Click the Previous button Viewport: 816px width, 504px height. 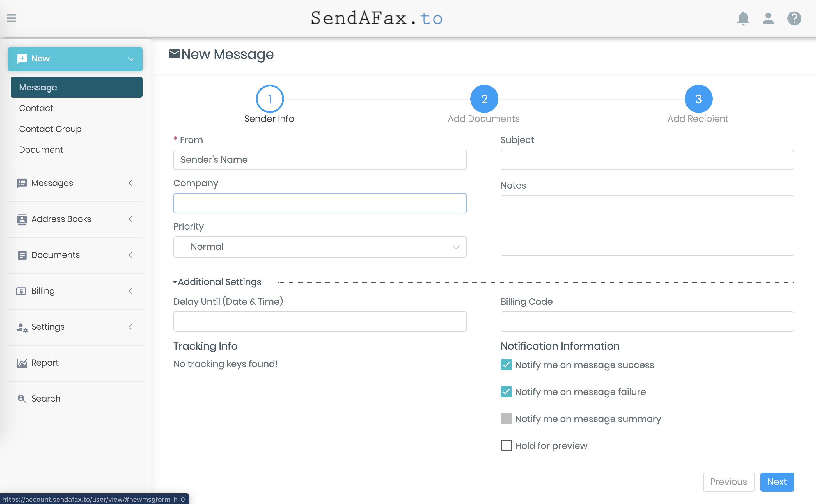point(729,482)
